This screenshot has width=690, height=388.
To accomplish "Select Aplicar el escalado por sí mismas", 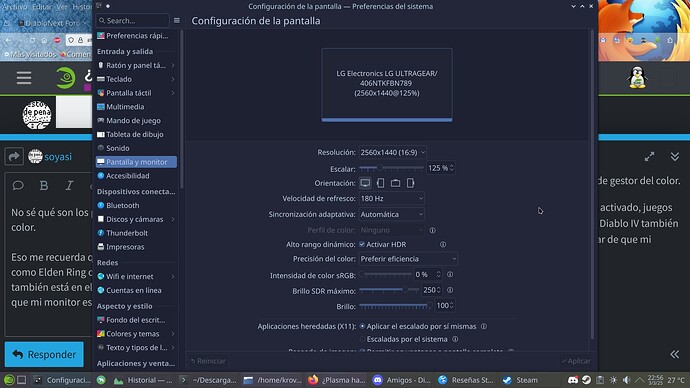I will (362, 326).
